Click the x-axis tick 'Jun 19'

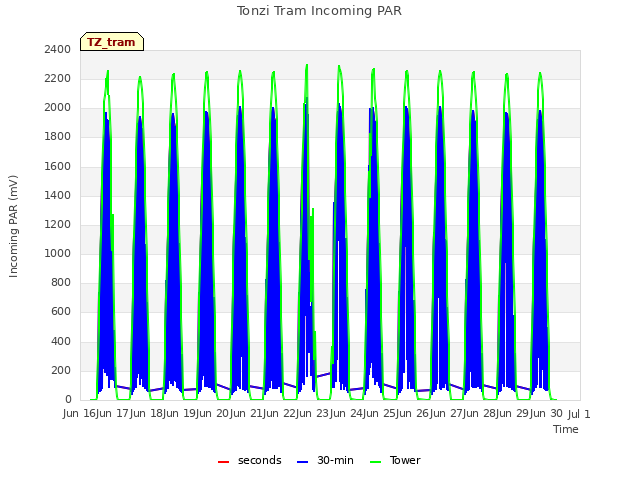pyautogui.click(x=181, y=413)
